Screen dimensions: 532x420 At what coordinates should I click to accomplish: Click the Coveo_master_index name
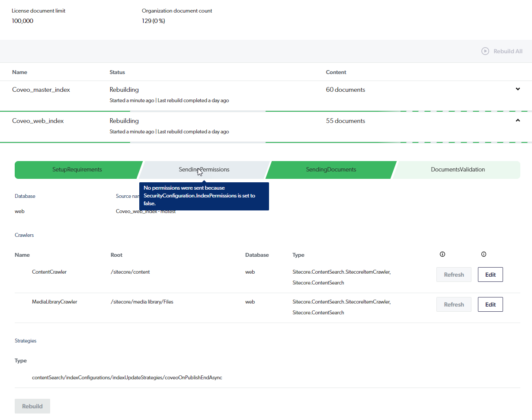click(x=41, y=90)
